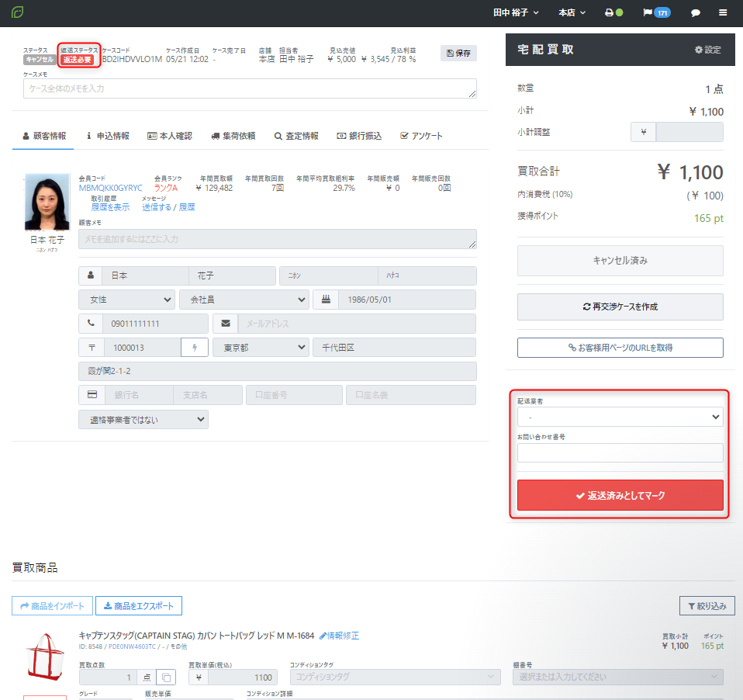Click the yen icon beside 買取単価
The image size is (743, 700).
(x=199, y=677)
